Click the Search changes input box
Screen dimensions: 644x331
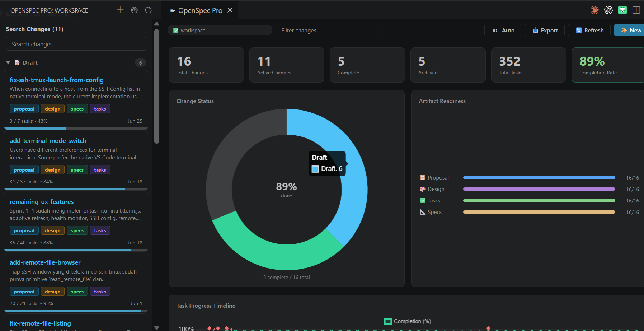coord(76,44)
